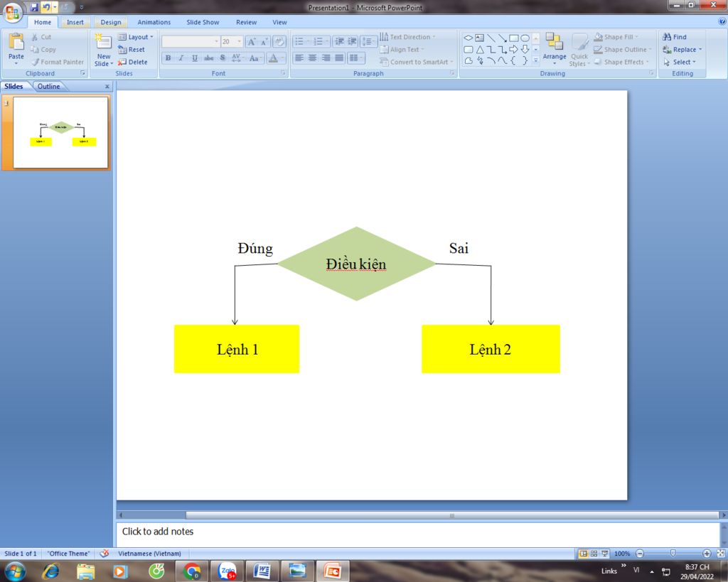Image resolution: width=728 pixels, height=582 pixels.
Task: Select the straight Line shape tool
Action: pos(491,38)
